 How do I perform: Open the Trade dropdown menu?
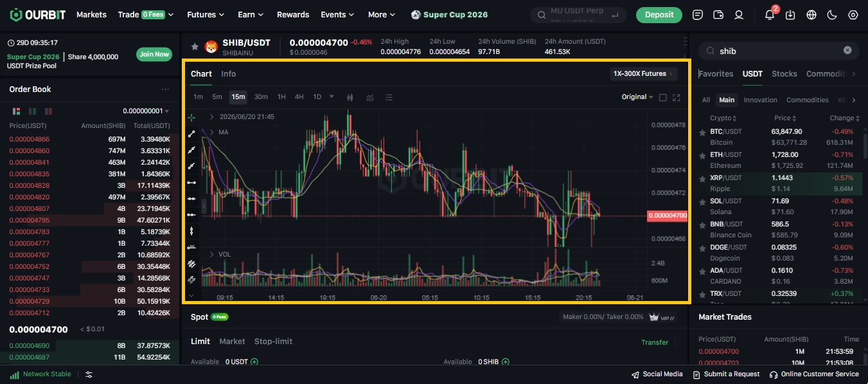[146, 14]
